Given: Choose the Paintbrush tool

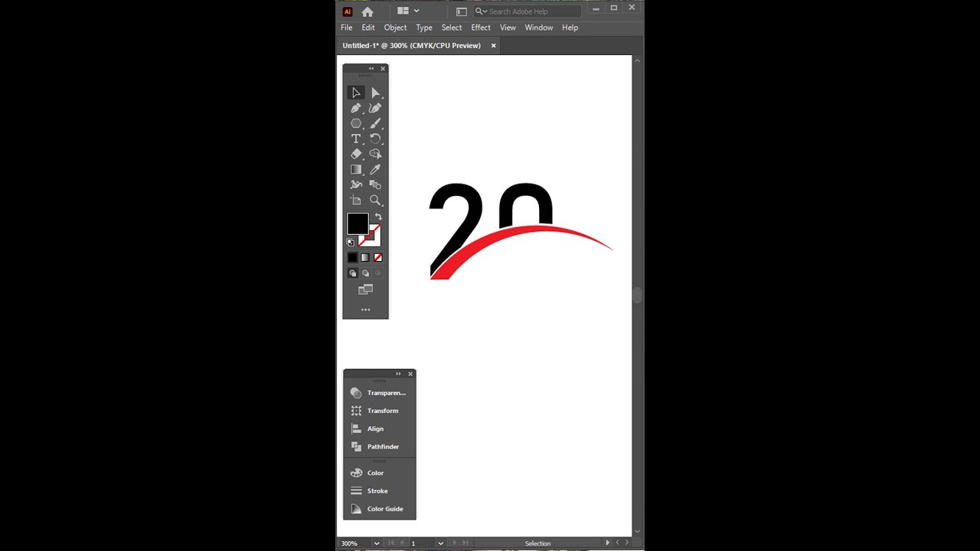Looking at the screenshot, I should (x=375, y=123).
